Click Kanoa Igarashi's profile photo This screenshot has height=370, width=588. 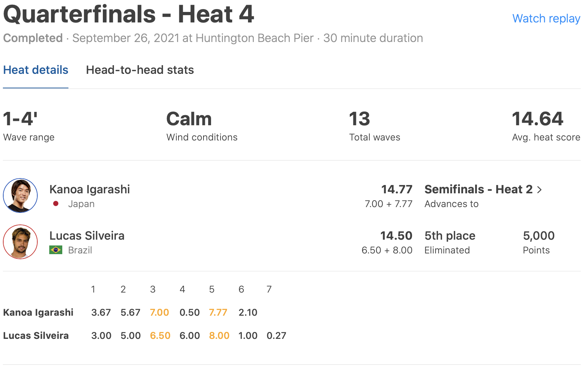(20, 195)
